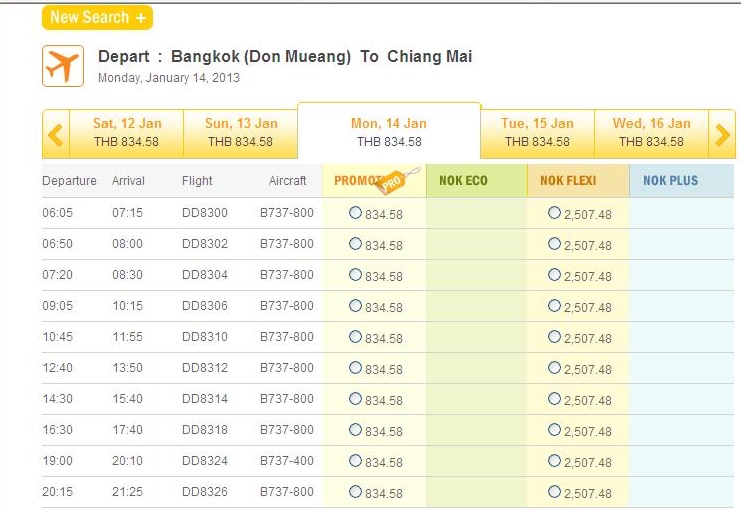Image resolution: width=741 pixels, height=508 pixels.
Task: Click the New Search + button
Action: [97, 17]
